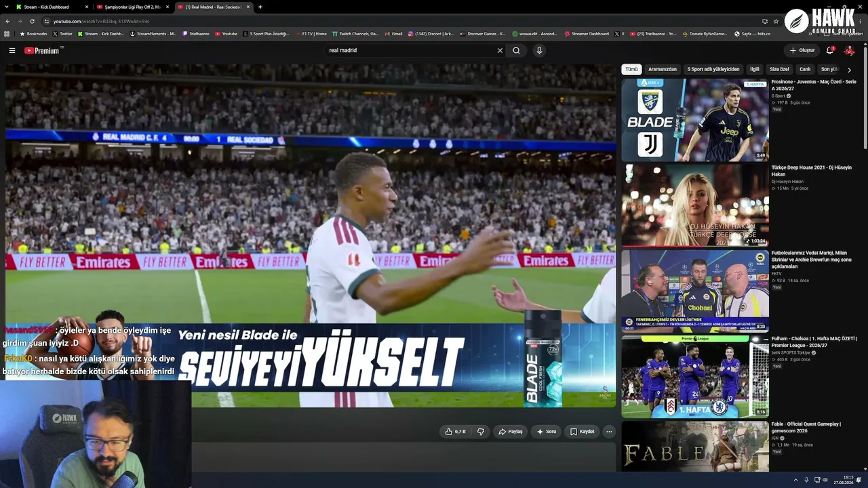This screenshot has height=488, width=868.
Task: Visit the beIN SPORTS Türkiye channel
Action: point(791,352)
